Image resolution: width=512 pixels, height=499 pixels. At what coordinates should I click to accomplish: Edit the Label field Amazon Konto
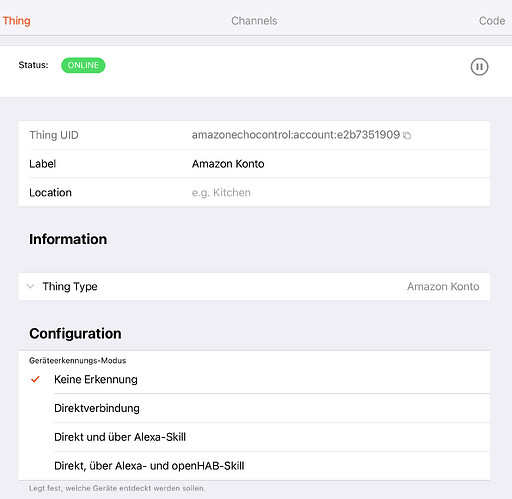pos(340,164)
